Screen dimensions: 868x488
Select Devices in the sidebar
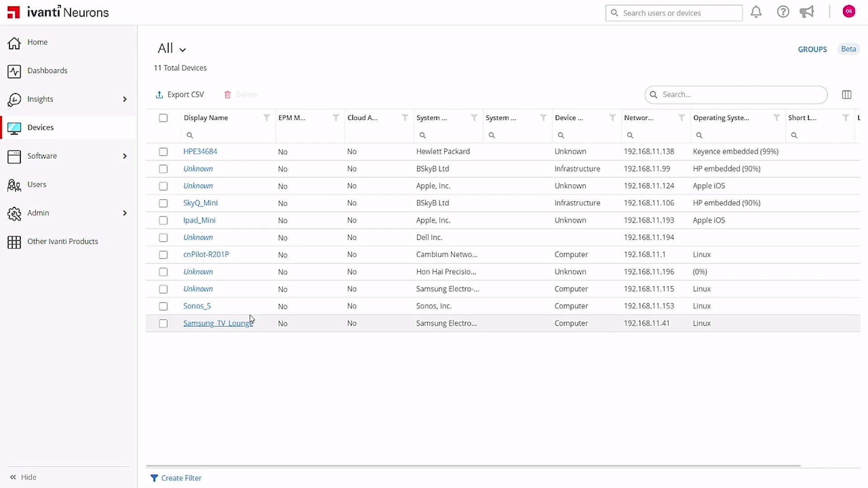click(x=40, y=127)
